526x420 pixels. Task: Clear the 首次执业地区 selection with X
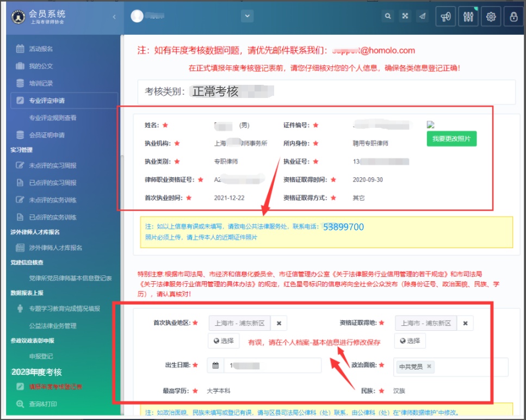click(x=279, y=323)
